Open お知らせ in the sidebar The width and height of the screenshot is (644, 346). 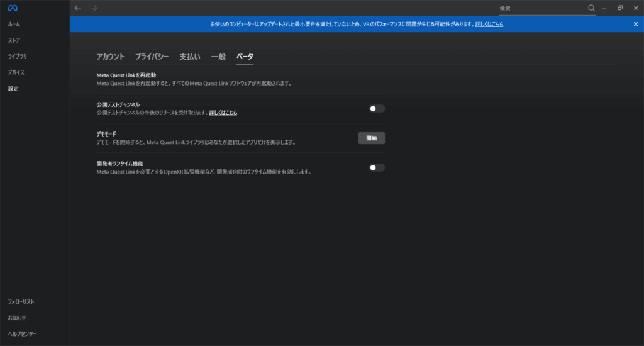click(x=17, y=318)
